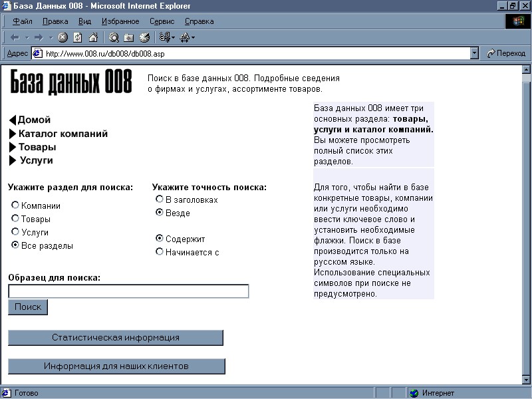Open the Избранное menu

pos(120,21)
